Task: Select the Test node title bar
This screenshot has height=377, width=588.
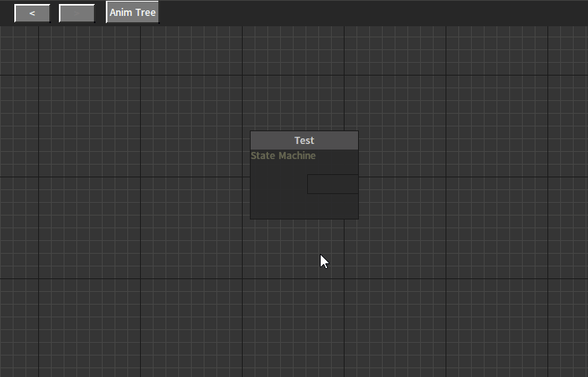Action: tap(304, 140)
